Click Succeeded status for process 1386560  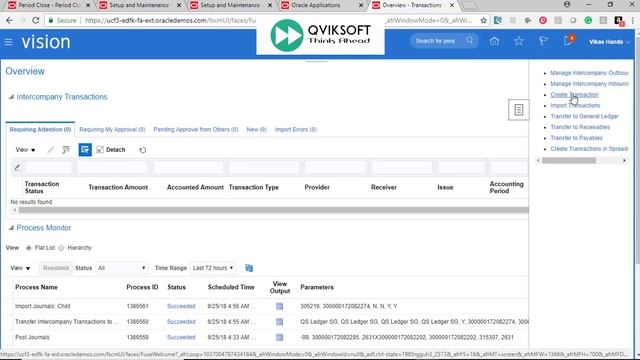pyautogui.click(x=181, y=322)
